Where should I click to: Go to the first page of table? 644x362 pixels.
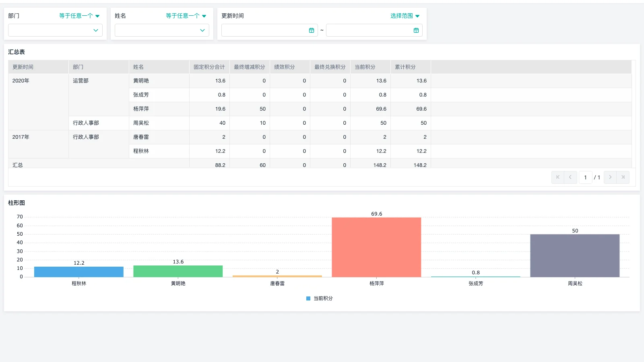click(x=557, y=177)
